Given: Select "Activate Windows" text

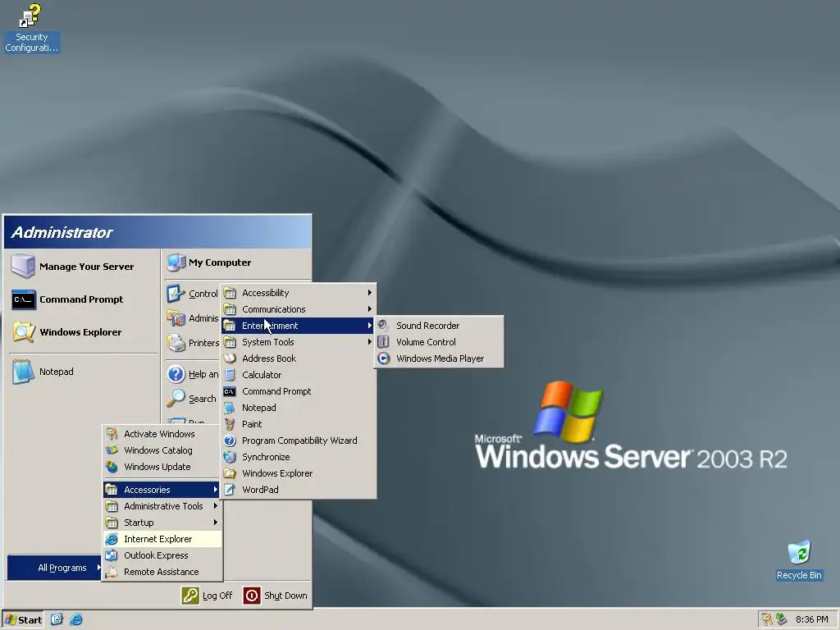Looking at the screenshot, I should tap(159, 433).
